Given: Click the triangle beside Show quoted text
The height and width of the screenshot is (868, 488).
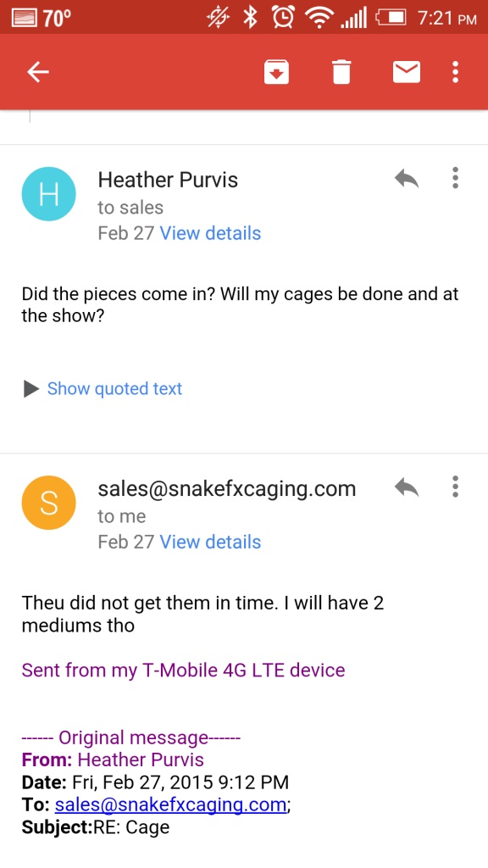Looking at the screenshot, I should (x=31, y=389).
